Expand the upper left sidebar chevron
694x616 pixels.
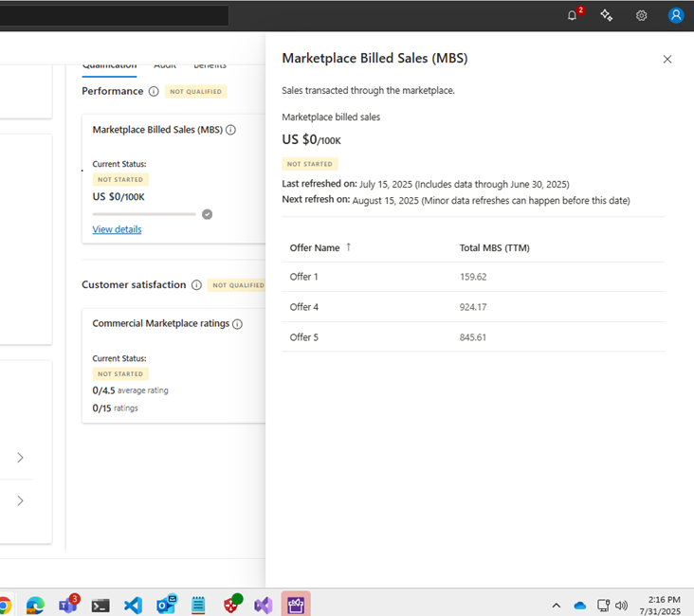[20, 458]
